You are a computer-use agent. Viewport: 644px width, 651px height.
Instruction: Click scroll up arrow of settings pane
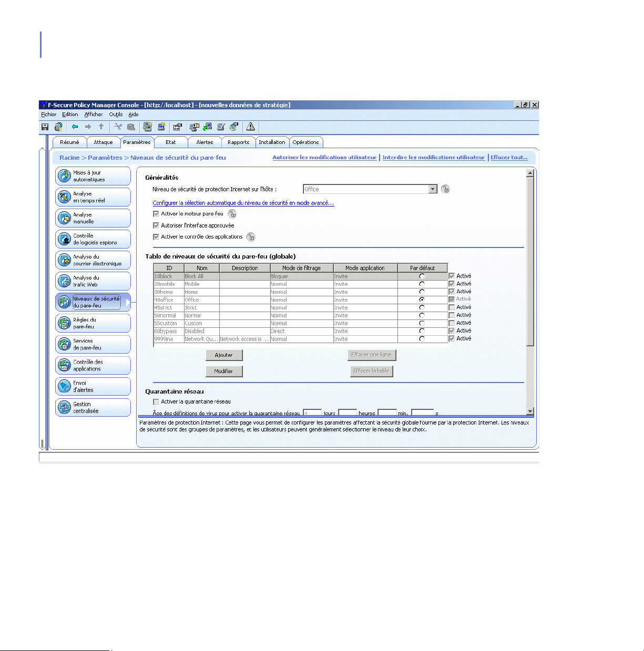tap(530, 173)
